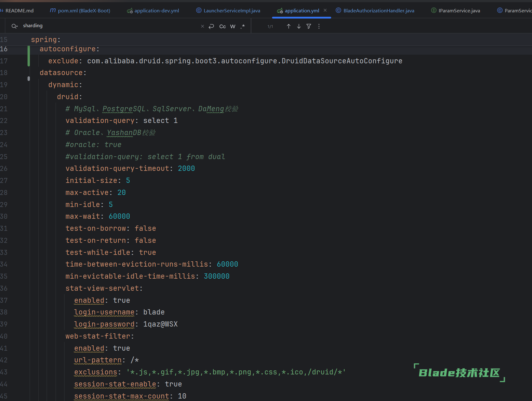The image size is (532, 401).
Task: Click the BladeAuthorizationHandler class icon
Action: coord(338,11)
